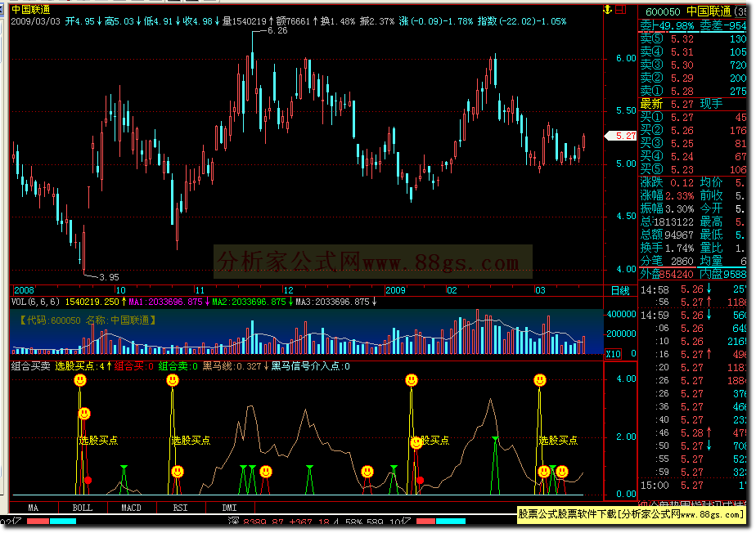Select the 卖② 5.29 order row

tap(693, 78)
